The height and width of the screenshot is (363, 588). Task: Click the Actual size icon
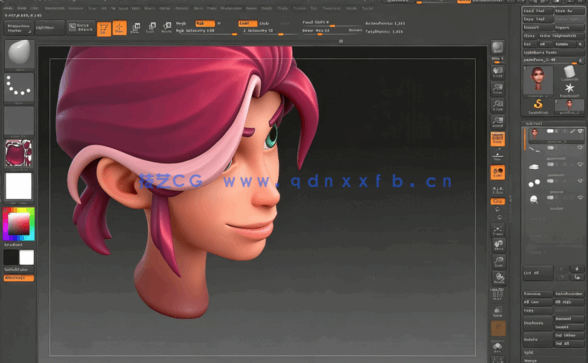pos(498,106)
